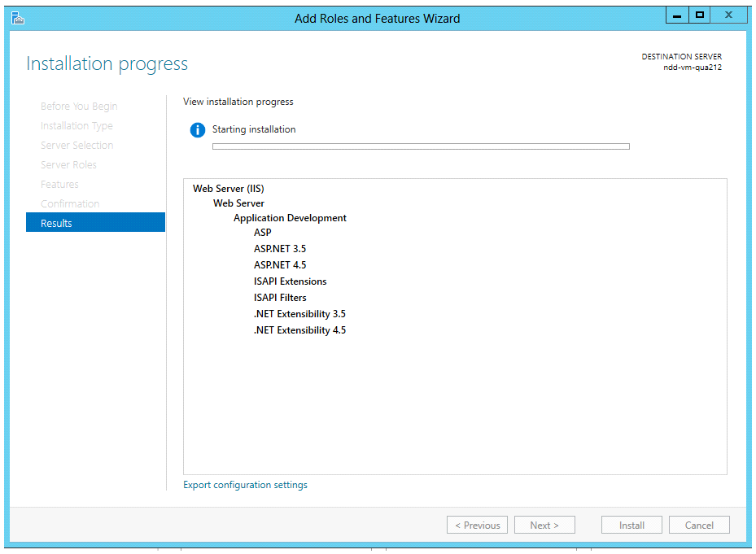Click the < Previous button

(477, 526)
